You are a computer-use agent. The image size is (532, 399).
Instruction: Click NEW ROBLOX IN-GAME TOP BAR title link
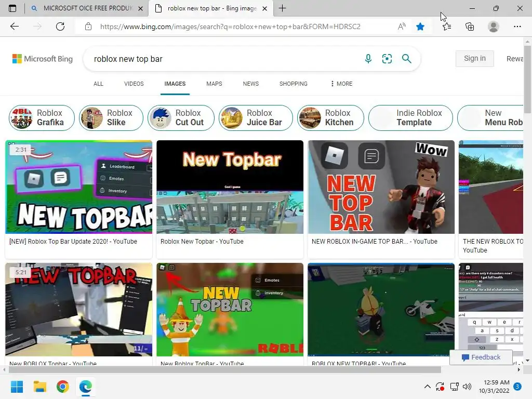[x=375, y=241]
